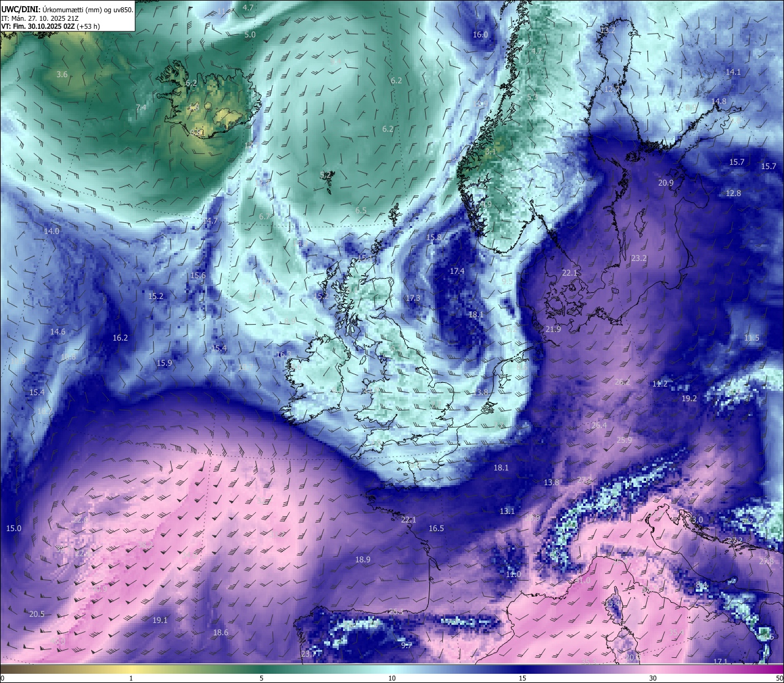
Task: Click the '13.2' value label
Action: coord(608,30)
